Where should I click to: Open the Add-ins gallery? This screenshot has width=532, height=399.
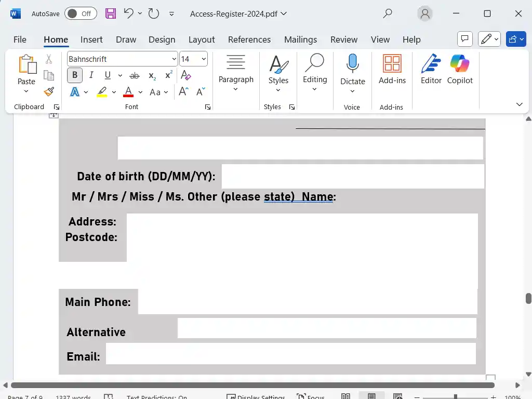[x=392, y=69]
